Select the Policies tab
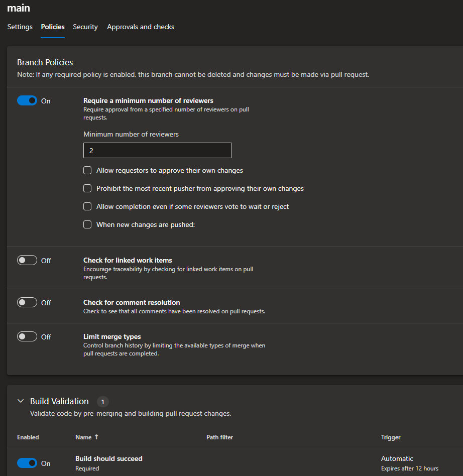This screenshot has width=463, height=476. point(53,27)
